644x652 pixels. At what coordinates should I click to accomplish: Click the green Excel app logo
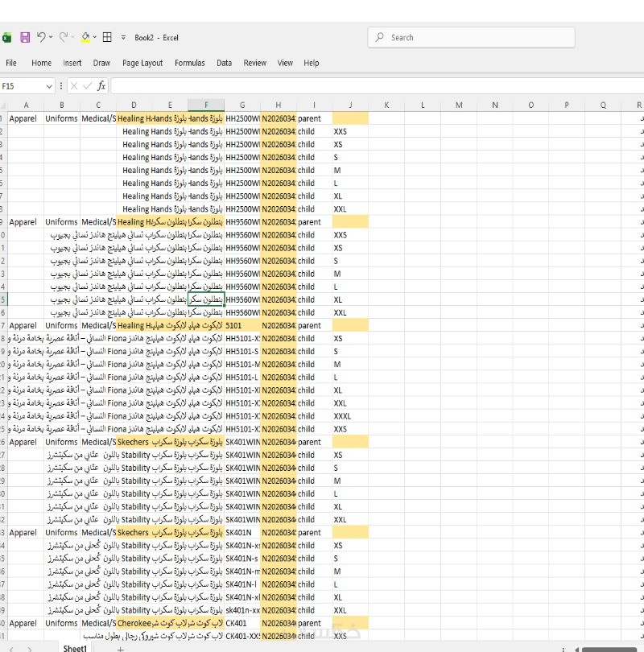6,38
